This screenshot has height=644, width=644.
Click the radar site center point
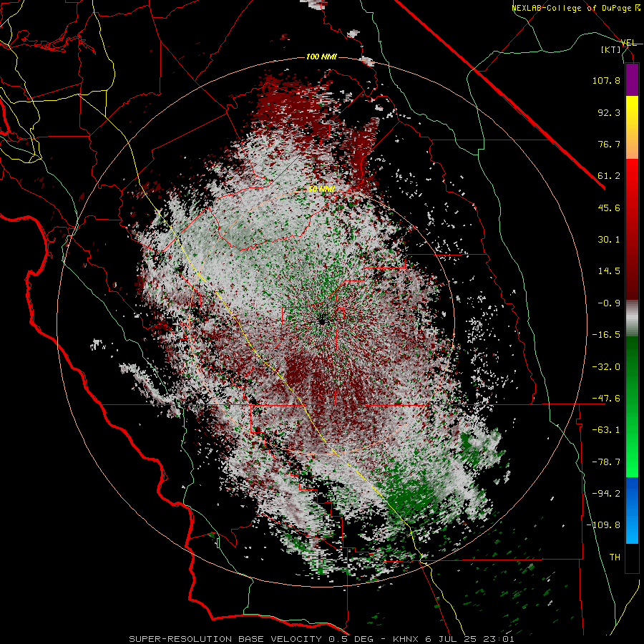pyautogui.click(x=321, y=321)
